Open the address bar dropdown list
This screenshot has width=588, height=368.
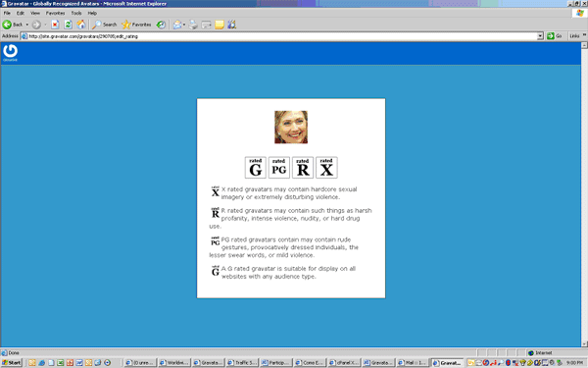(540, 36)
